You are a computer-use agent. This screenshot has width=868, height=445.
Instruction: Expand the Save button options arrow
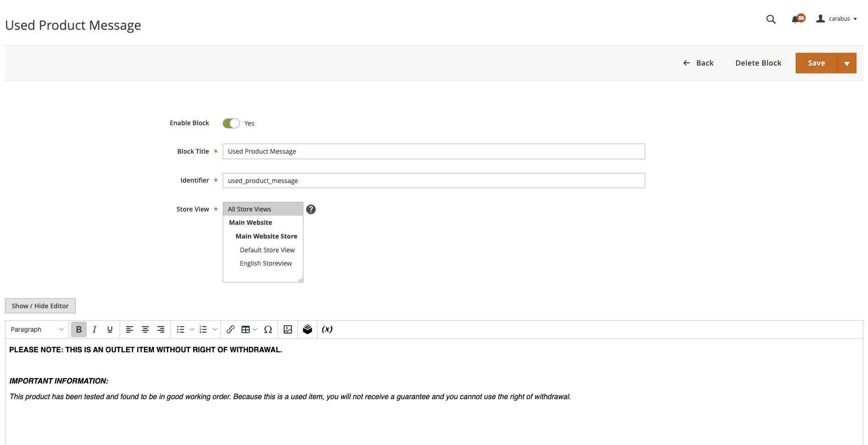pyautogui.click(x=847, y=63)
